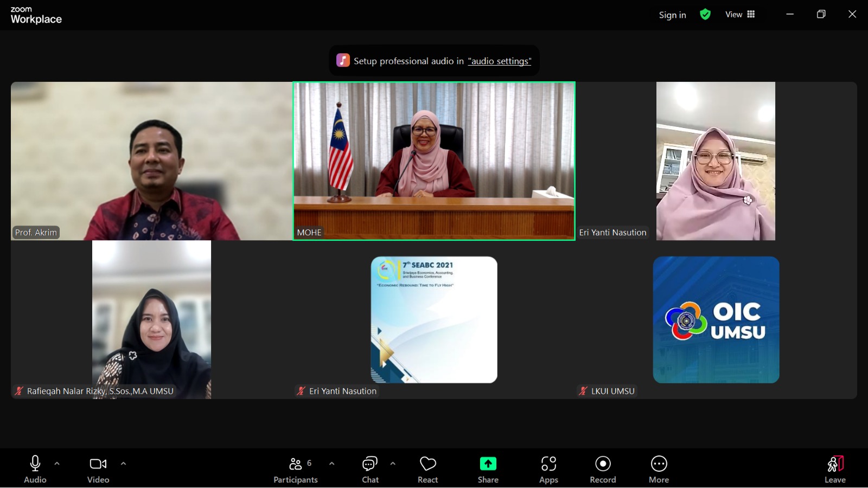
Task: Open the Participants list icon
Action: tap(296, 464)
